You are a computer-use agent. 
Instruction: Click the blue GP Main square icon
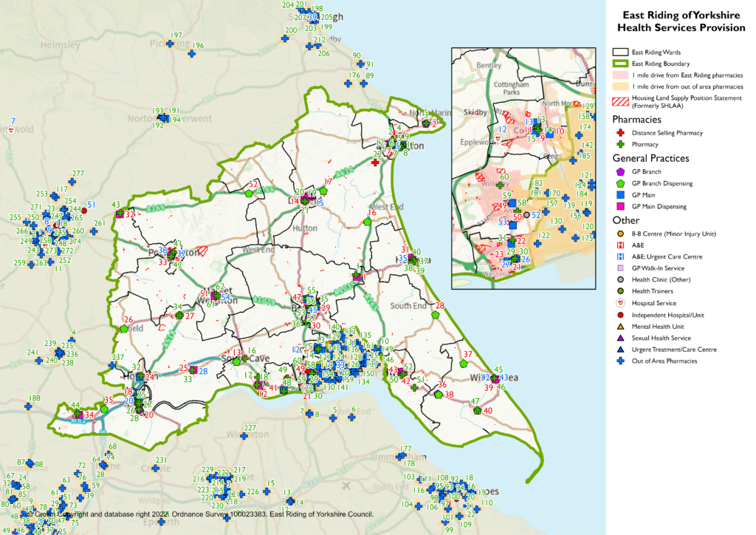[x=621, y=194]
